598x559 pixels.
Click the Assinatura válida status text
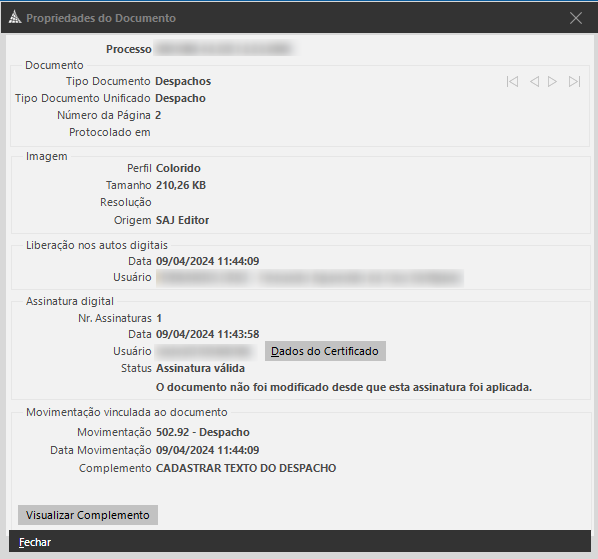pos(200,368)
